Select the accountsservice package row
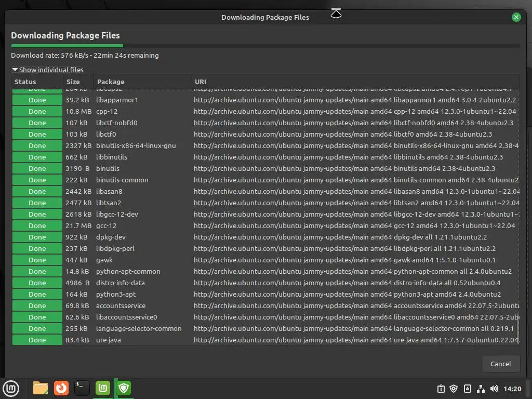Image resolution: width=532 pixels, height=399 pixels. tap(265, 305)
